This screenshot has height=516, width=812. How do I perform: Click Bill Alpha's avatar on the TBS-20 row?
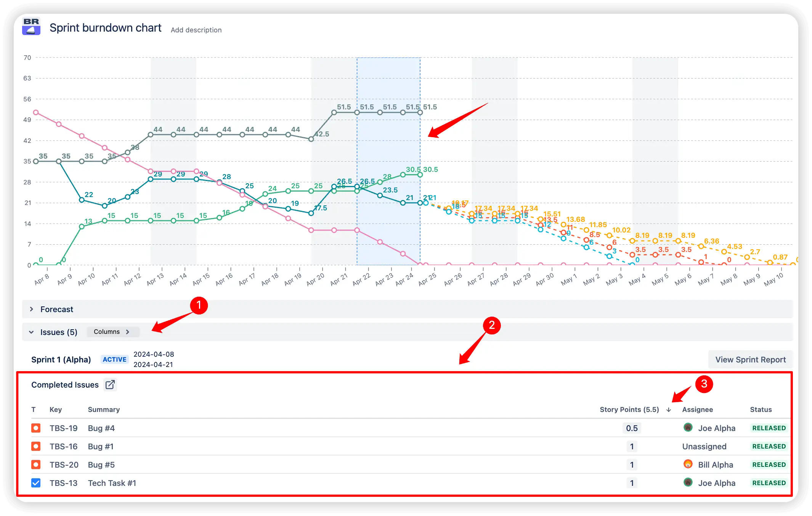(x=687, y=465)
